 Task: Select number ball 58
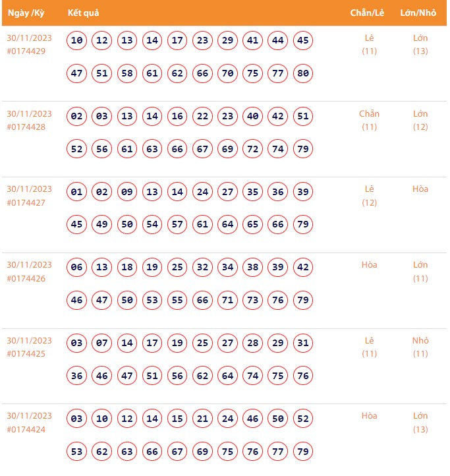click(x=127, y=73)
